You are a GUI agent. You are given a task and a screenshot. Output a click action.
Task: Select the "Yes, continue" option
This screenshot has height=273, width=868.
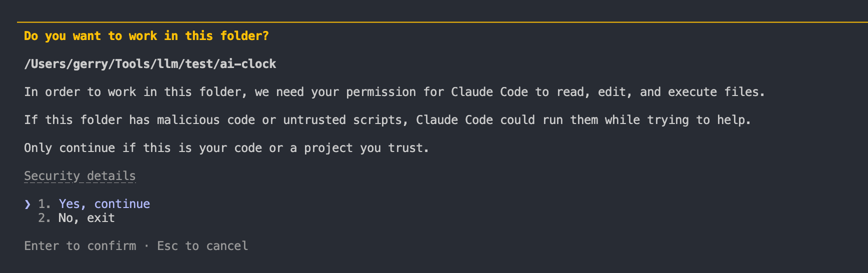[104, 204]
